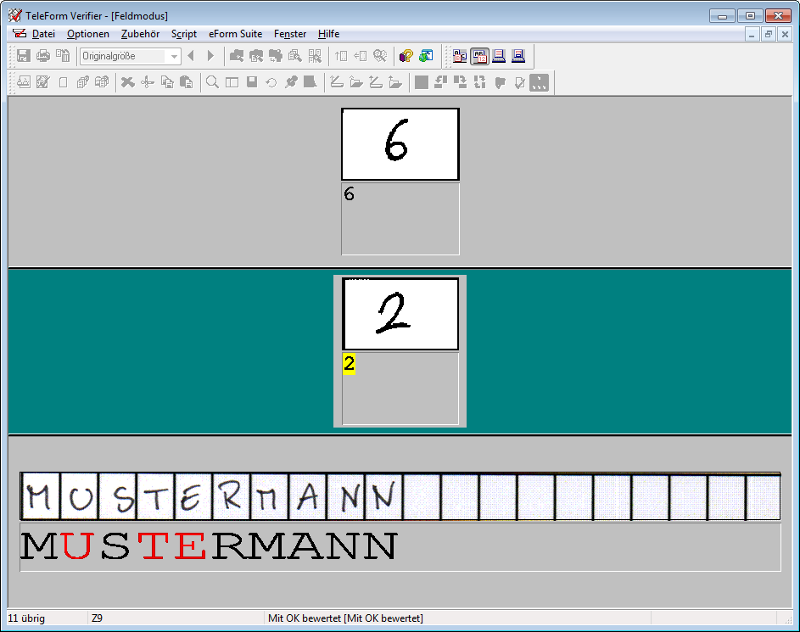
Task: Toggle the dotted icon ending the second toolbar
Action: [539, 82]
